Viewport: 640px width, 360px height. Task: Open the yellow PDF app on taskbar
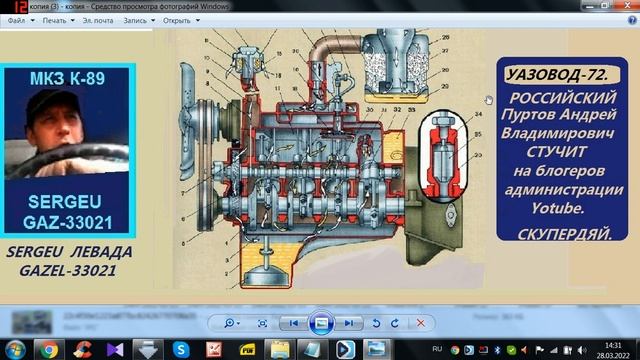(x=247, y=350)
